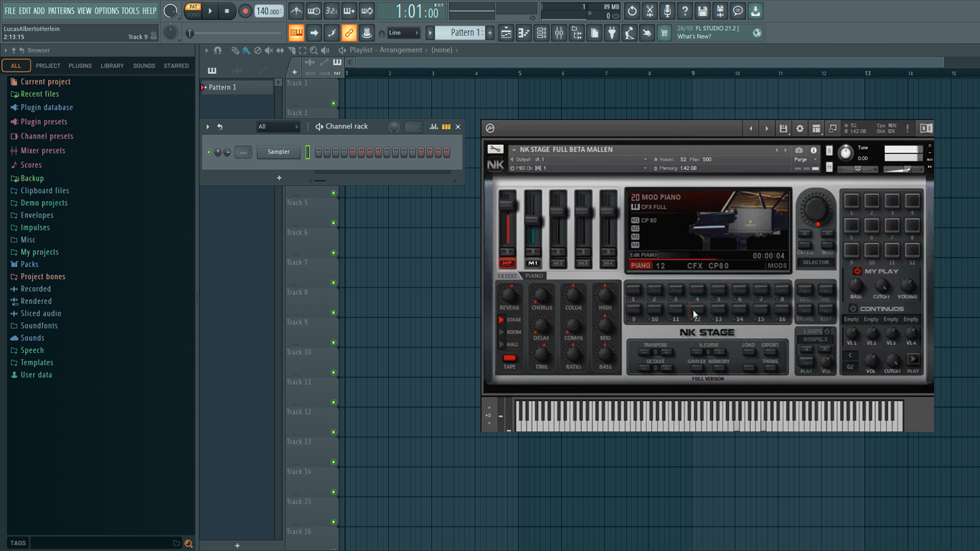This screenshot has height=551, width=980.
Task: Select Demo projects in browser
Action: pyautogui.click(x=44, y=203)
